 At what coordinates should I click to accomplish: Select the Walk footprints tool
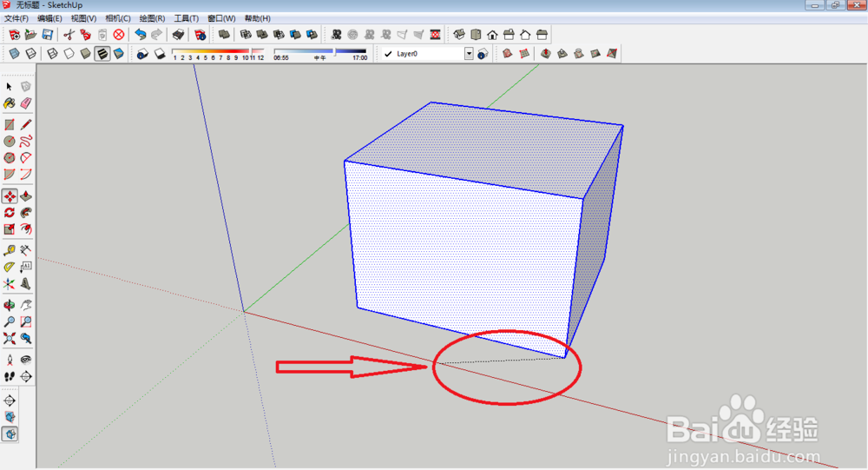tap(9, 376)
